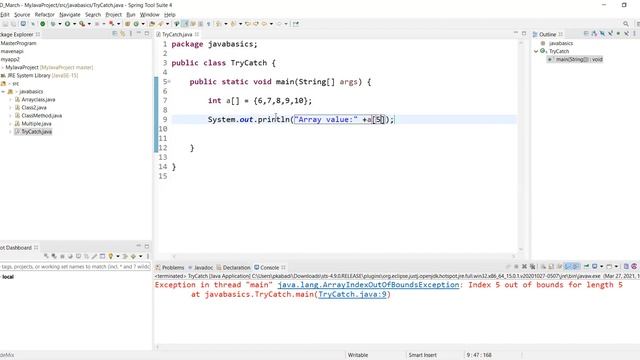The image size is (640, 360).
Task: Open the Console selection dropdown arrow
Action: point(601,267)
